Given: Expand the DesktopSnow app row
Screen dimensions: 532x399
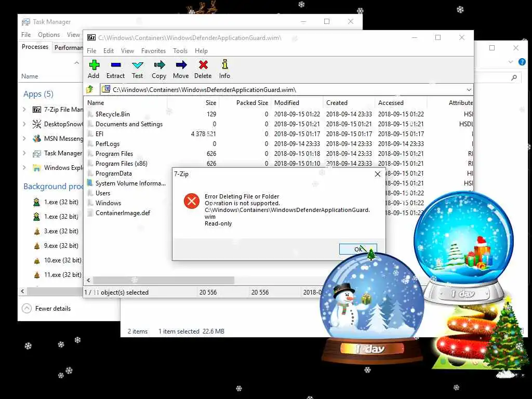Looking at the screenshot, I should click(24, 124).
